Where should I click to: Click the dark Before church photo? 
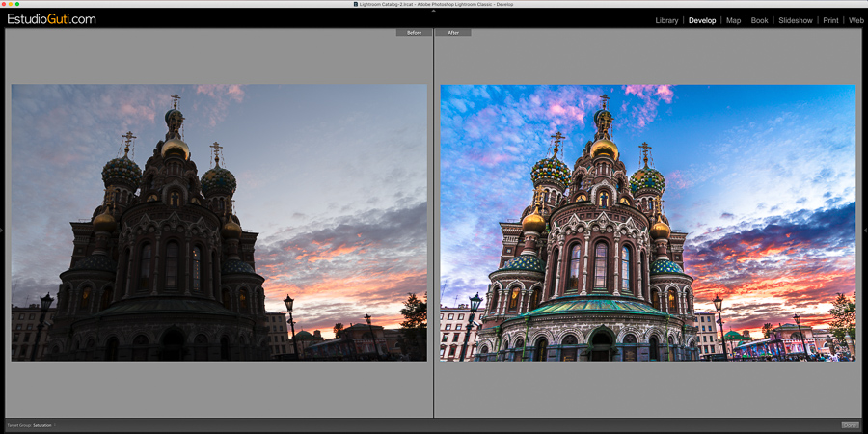click(x=219, y=223)
